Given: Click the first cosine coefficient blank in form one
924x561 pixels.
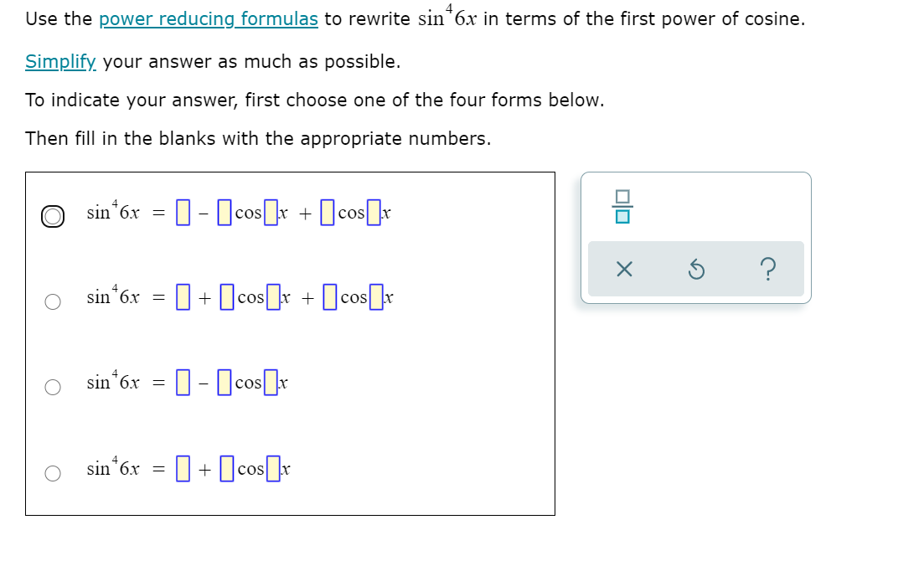Looking at the screenshot, I should click(224, 214).
